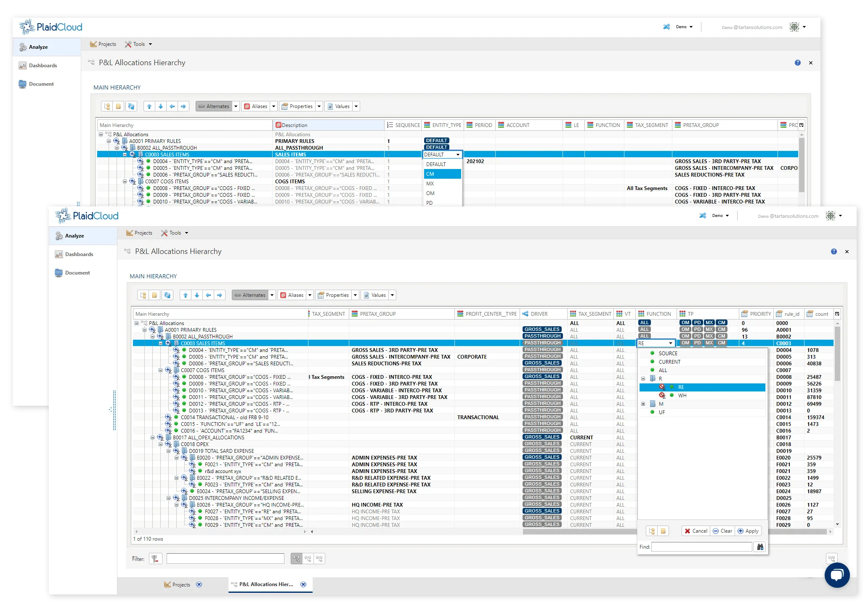The height and width of the screenshot is (605, 868).
Task: Click into the Find text field
Action: [x=701, y=547]
